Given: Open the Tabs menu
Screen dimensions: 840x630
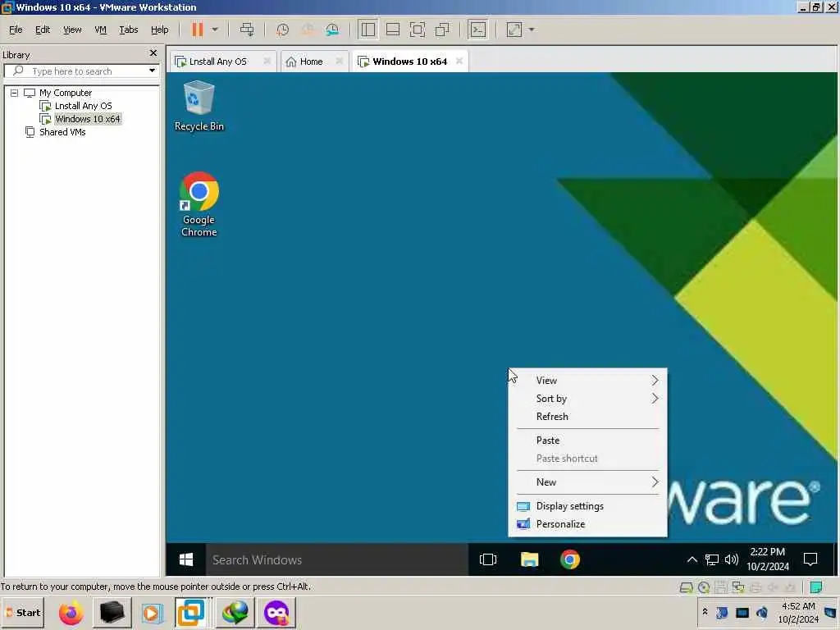Looking at the screenshot, I should 129,30.
